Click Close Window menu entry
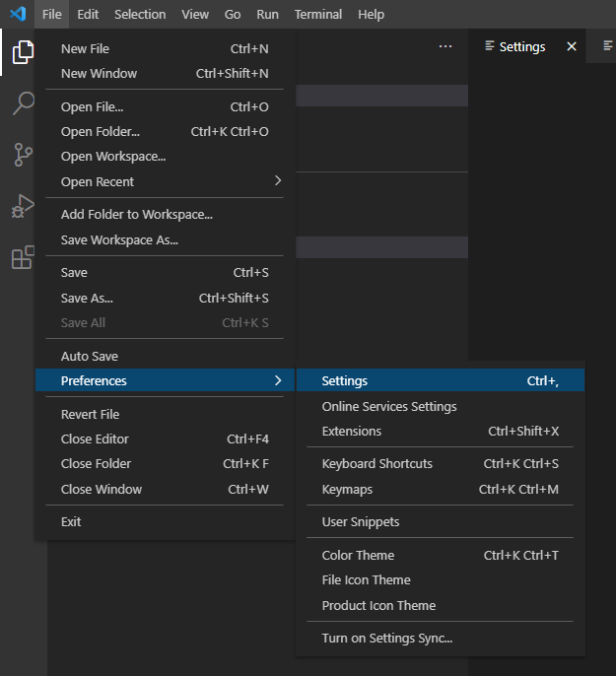616x676 pixels. click(166, 489)
